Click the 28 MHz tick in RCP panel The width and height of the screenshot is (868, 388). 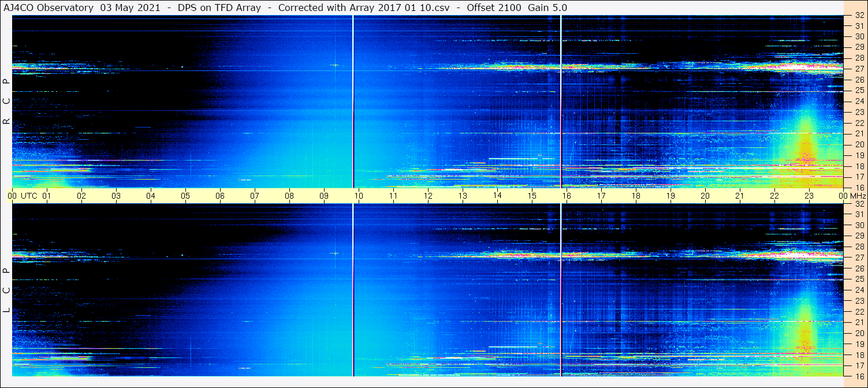coord(859,58)
